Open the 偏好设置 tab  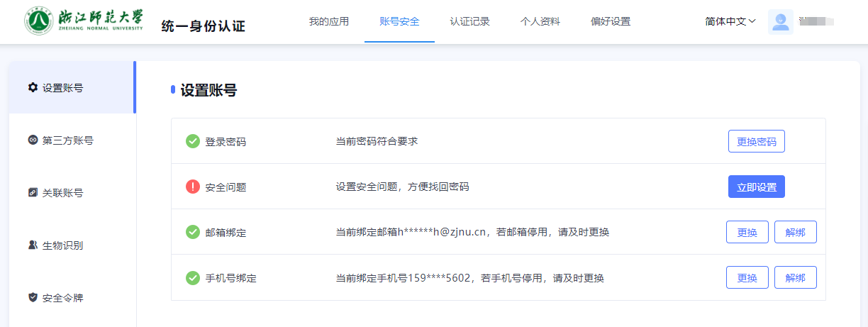pyautogui.click(x=610, y=22)
